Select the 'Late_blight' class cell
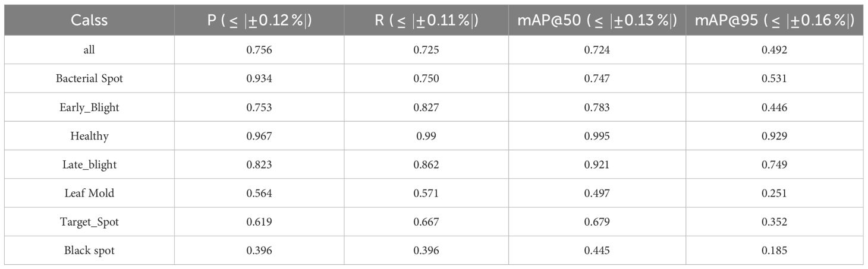 point(89,164)
